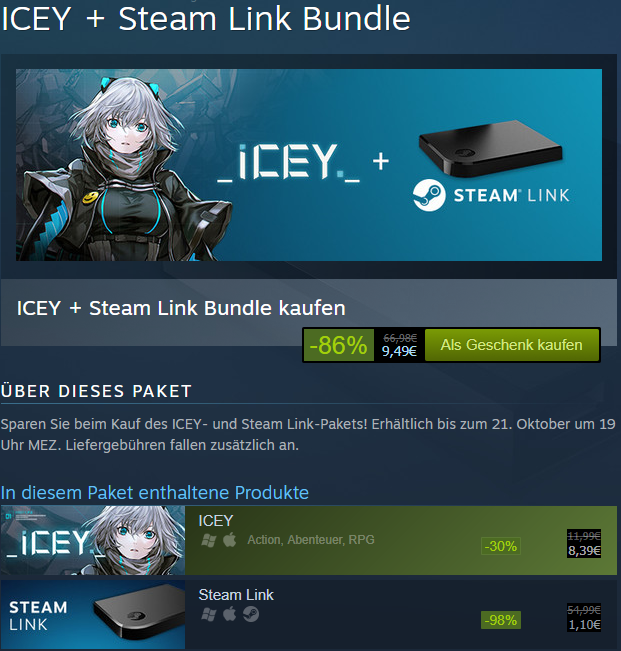
Task: Click the Apple icon in the ICEY row
Action: click(230, 540)
